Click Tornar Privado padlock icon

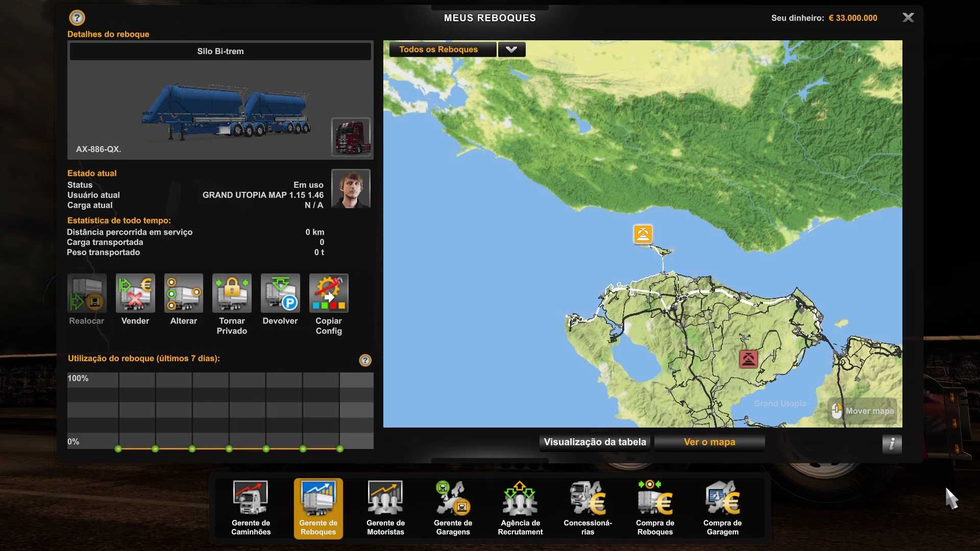pyautogui.click(x=232, y=293)
